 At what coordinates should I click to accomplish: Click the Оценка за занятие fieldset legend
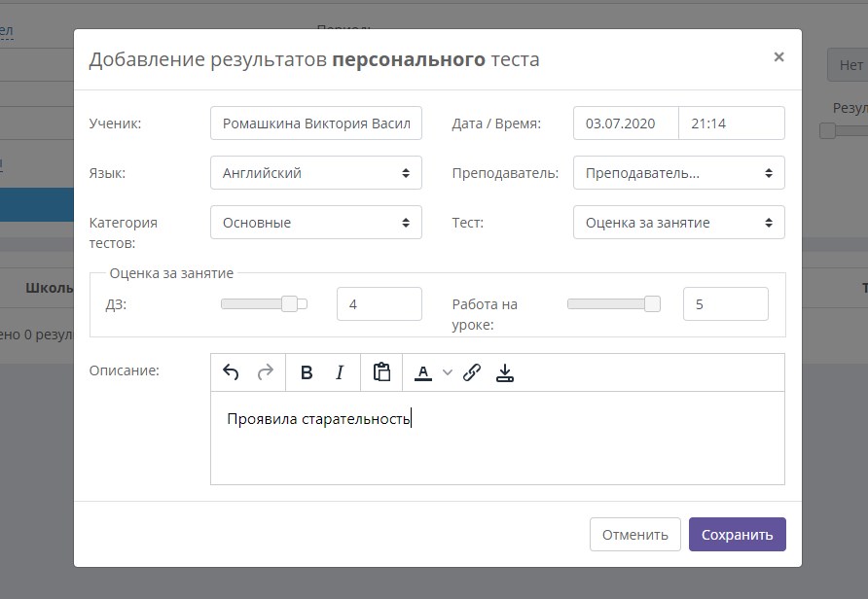tap(171, 273)
